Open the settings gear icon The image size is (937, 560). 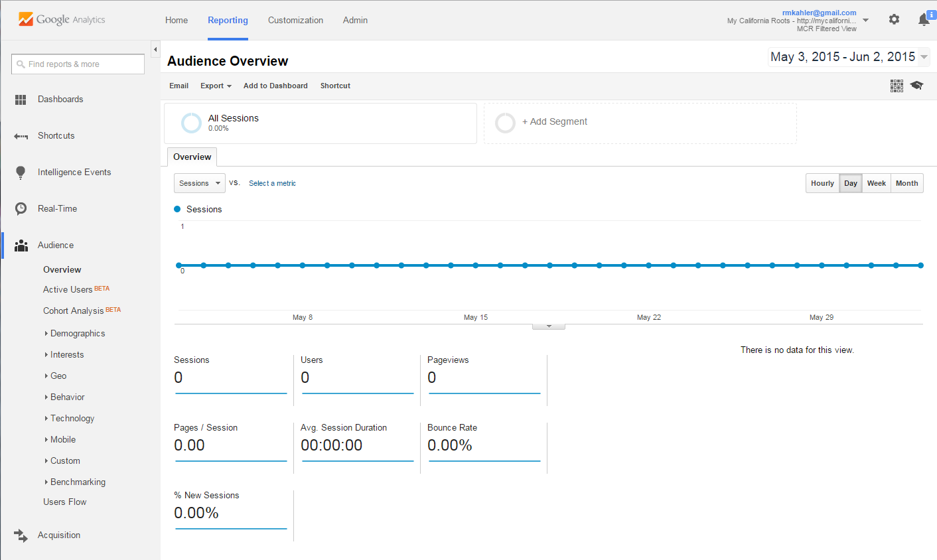[894, 19]
